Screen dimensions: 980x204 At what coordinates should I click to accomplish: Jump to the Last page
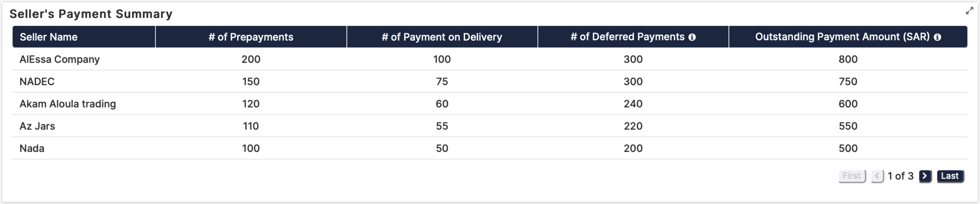(950, 176)
